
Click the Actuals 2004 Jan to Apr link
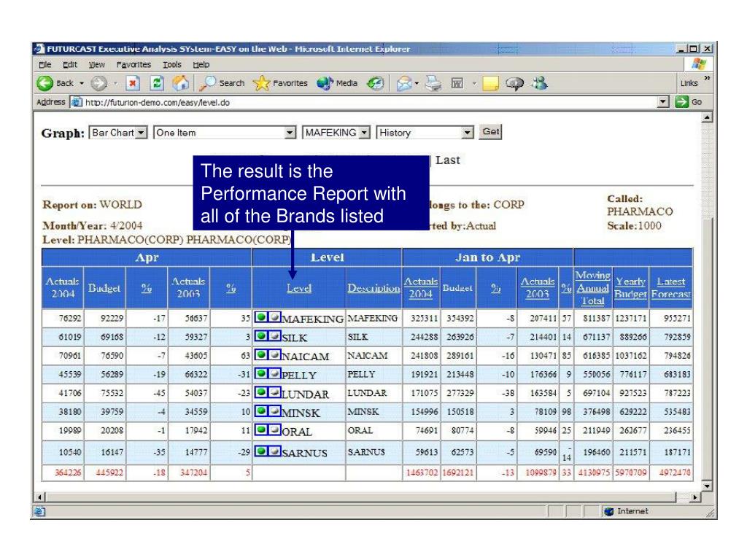coord(421,287)
